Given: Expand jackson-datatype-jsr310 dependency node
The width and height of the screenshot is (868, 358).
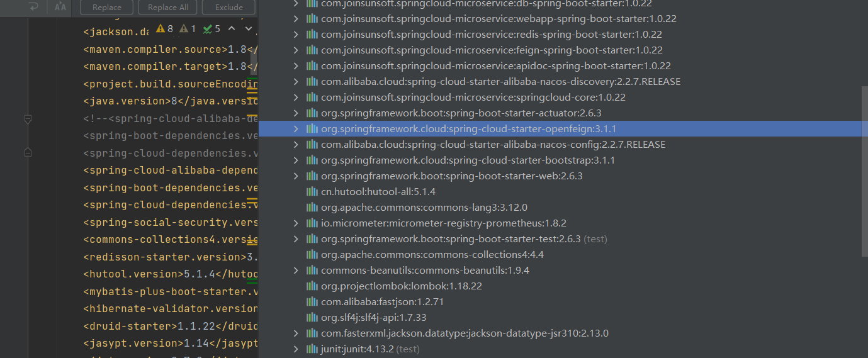Looking at the screenshot, I should [x=296, y=333].
